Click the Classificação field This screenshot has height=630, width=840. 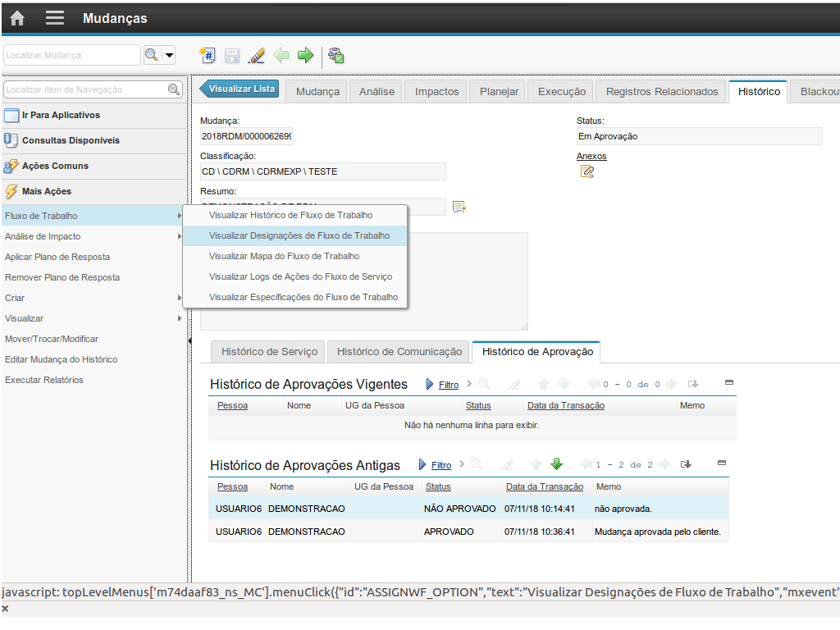pyautogui.click(x=322, y=171)
